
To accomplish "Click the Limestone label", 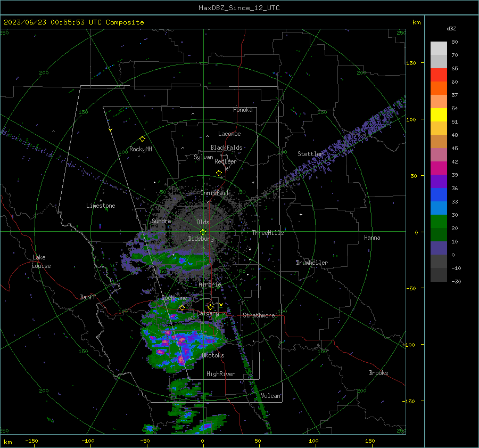I will click(x=101, y=206).
